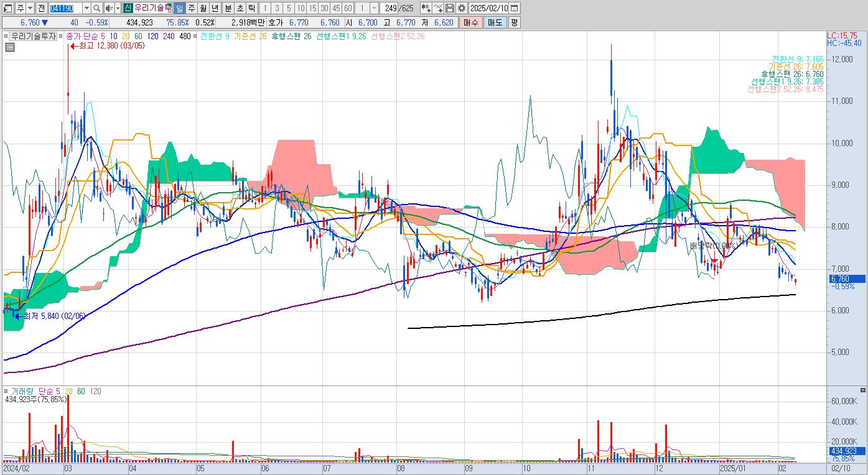This screenshot has width=868, height=475.
Task: Click the stock code input field 041190
Action: coord(65,8)
